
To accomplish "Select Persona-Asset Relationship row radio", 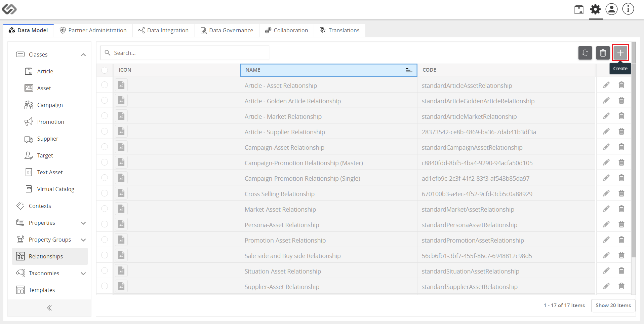I will pos(105,224).
